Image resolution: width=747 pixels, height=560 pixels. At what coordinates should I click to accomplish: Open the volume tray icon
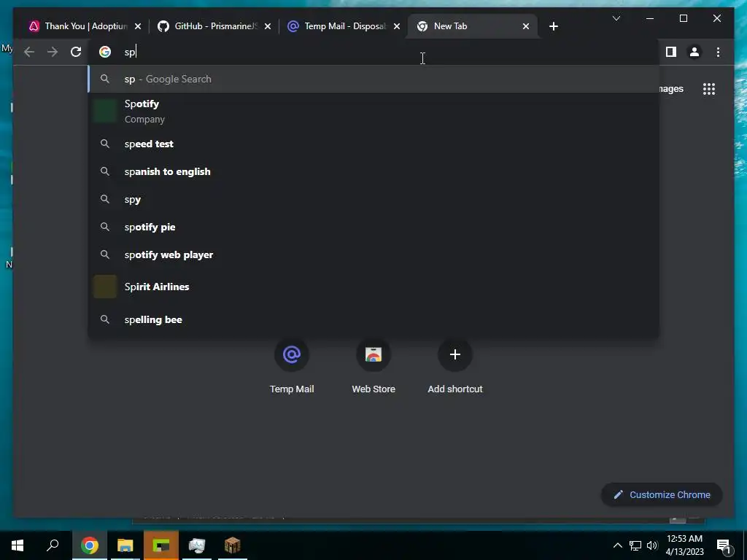tap(652, 545)
